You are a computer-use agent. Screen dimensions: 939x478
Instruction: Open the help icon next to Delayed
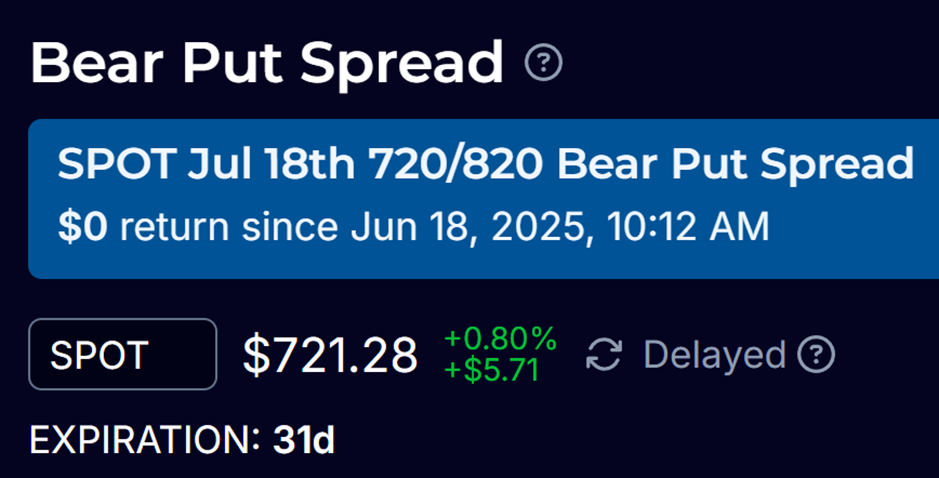click(x=817, y=354)
